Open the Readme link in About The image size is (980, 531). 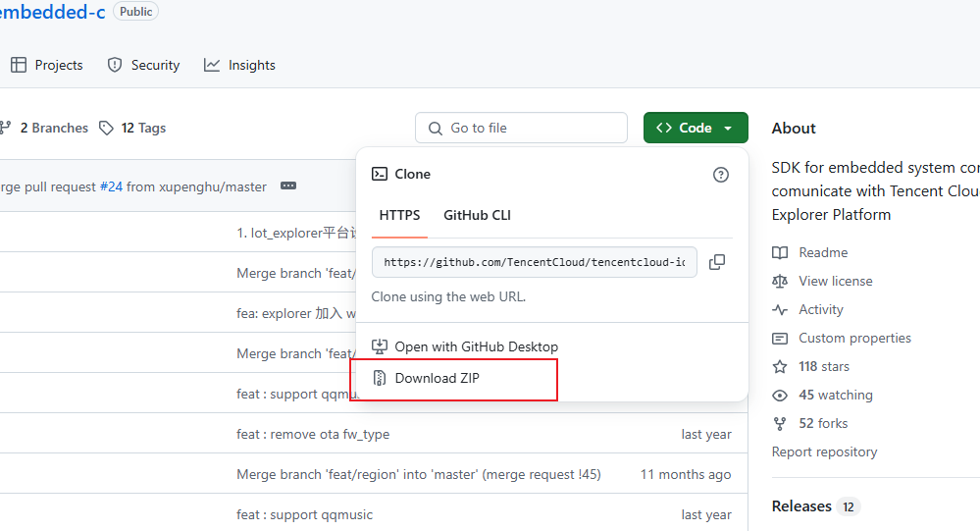pos(823,252)
